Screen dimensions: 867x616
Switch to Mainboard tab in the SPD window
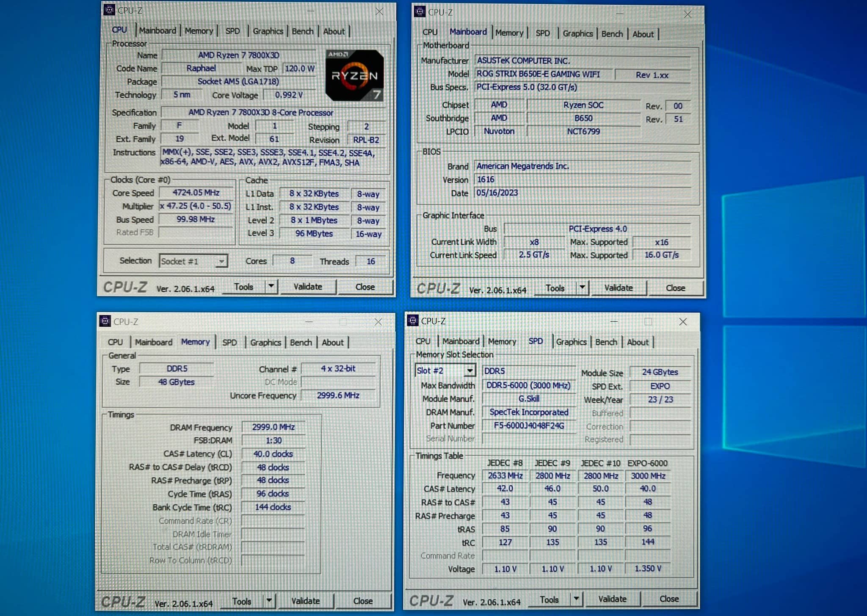click(x=461, y=341)
